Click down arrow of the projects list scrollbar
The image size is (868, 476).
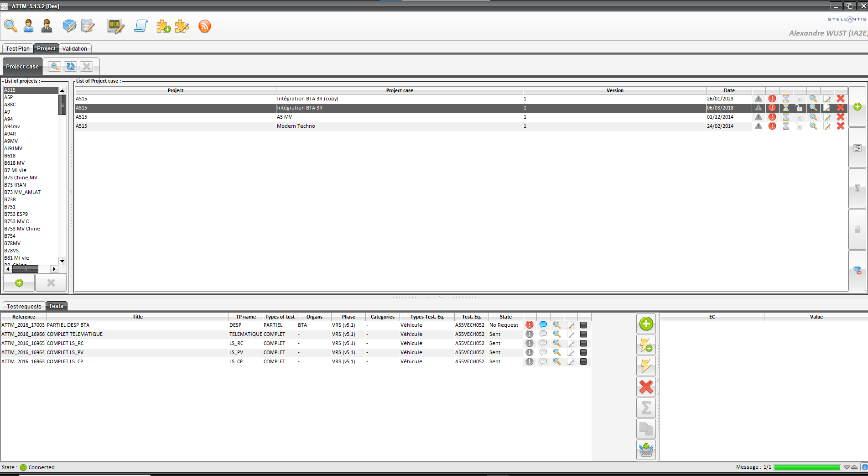point(62,261)
